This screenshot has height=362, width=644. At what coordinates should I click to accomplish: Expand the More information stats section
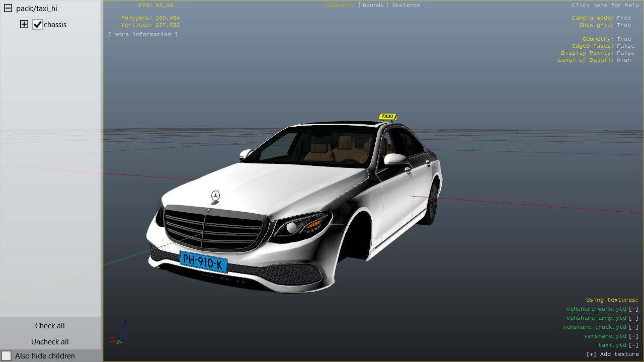[142, 34]
